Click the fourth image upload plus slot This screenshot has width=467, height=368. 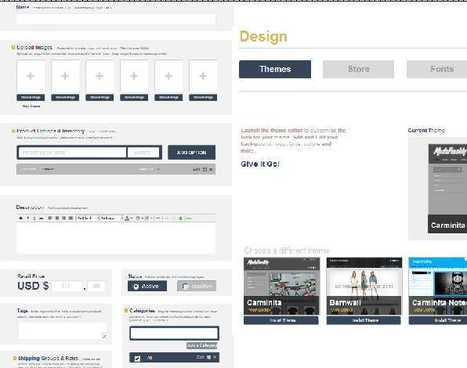[x=134, y=76]
